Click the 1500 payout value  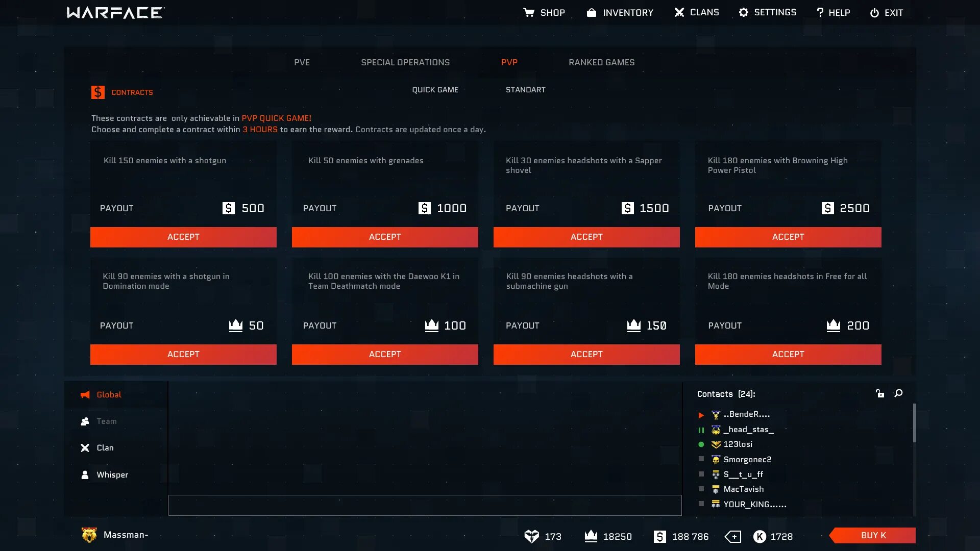point(654,208)
